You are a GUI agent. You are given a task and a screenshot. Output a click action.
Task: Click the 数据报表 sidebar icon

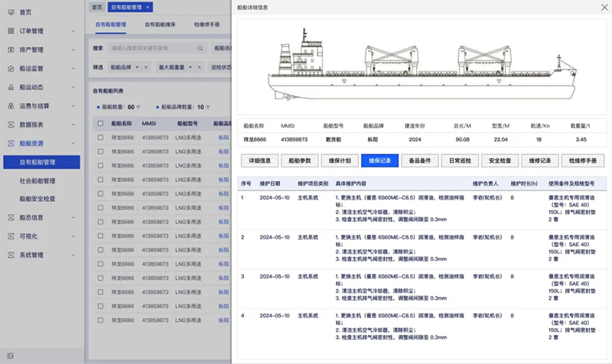[x=10, y=124]
